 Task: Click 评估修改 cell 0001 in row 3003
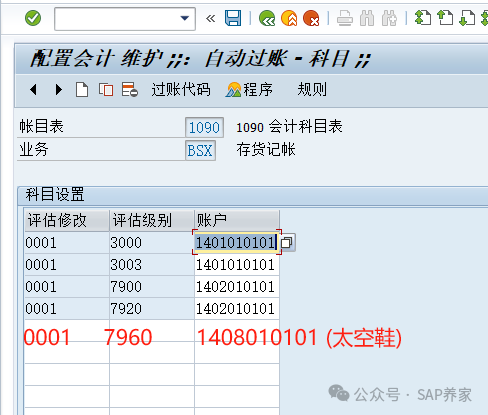coord(67,265)
